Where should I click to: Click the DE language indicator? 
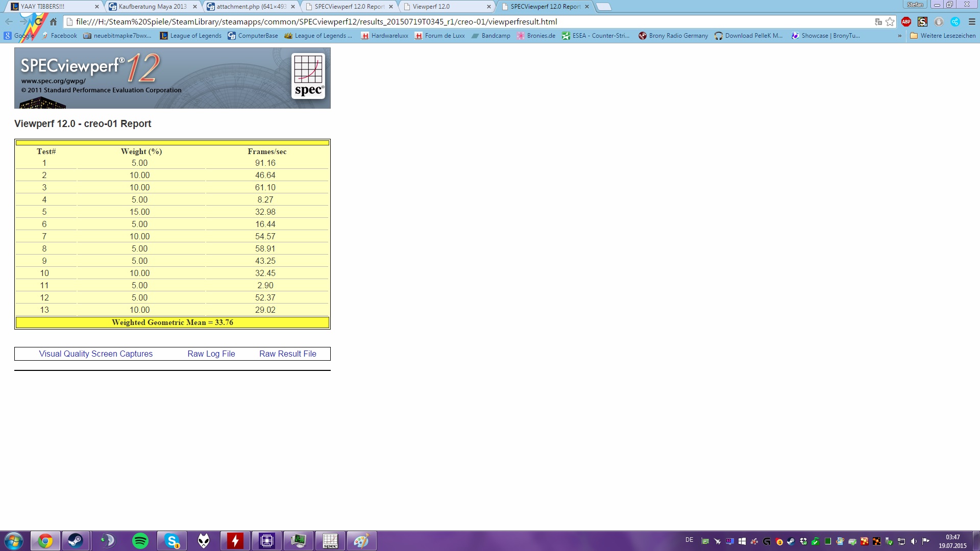pyautogui.click(x=690, y=540)
